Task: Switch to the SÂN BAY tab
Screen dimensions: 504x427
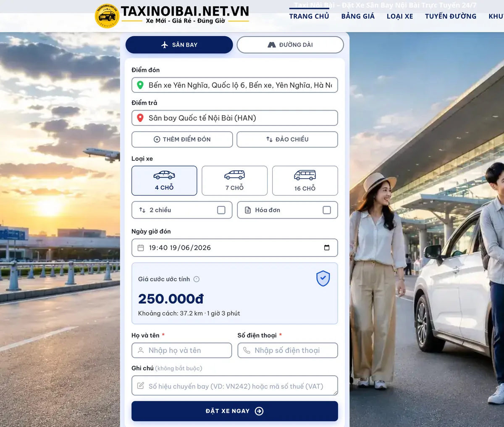Action: pyautogui.click(x=179, y=45)
